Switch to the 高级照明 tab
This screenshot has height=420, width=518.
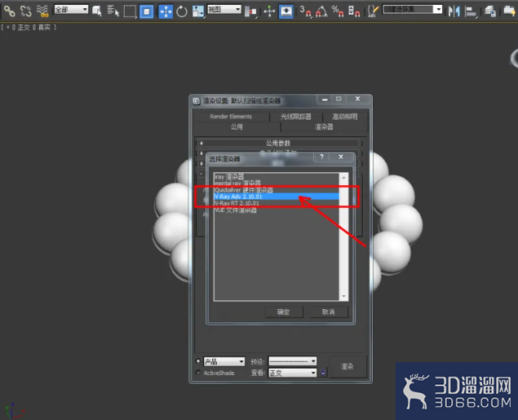(345, 117)
